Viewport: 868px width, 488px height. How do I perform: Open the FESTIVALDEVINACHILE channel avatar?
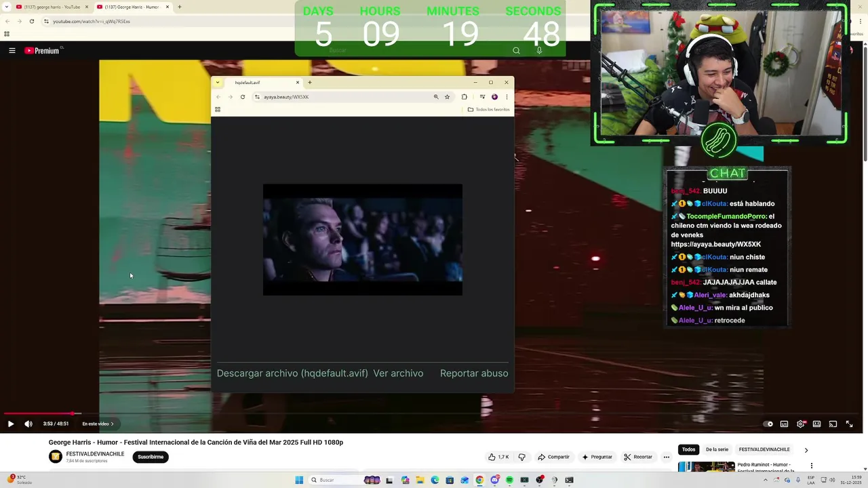56,457
